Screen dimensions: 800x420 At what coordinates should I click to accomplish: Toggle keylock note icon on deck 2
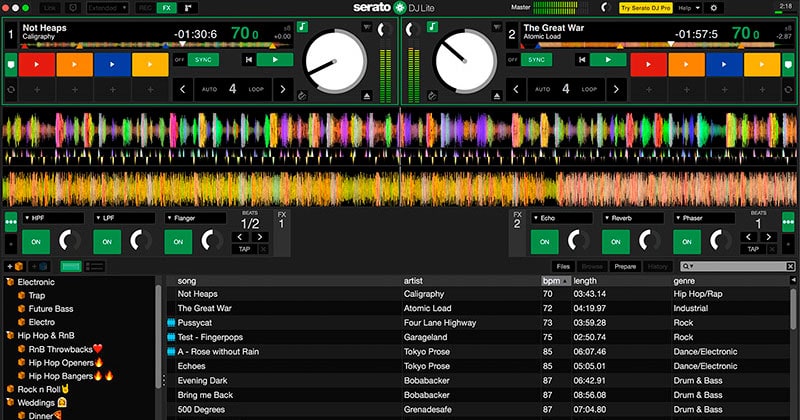[x=432, y=27]
